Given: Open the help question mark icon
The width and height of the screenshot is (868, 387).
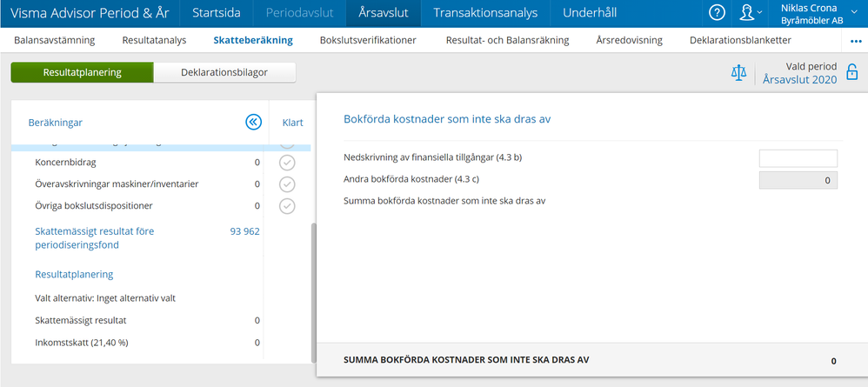Looking at the screenshot, I should pyautogui.click(x=717, y=12).
